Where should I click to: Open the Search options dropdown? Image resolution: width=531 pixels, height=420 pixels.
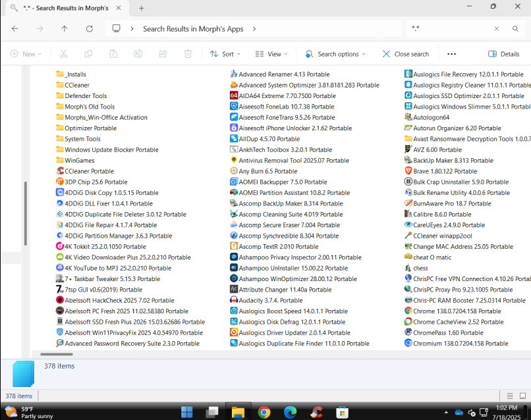point(336,54)
